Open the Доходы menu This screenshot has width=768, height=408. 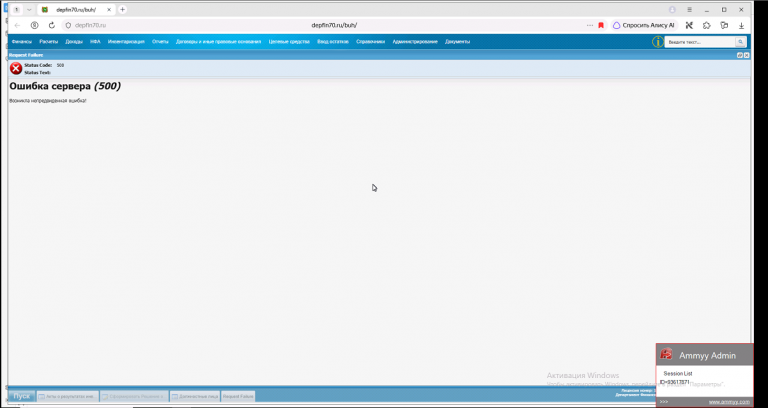coord(74,42)
